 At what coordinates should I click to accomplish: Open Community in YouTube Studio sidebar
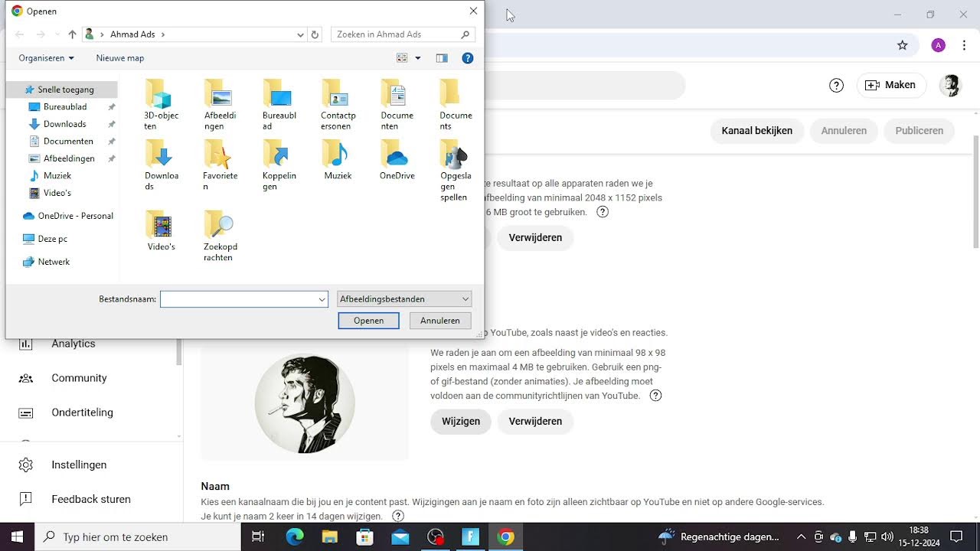(x=79, y=378)
